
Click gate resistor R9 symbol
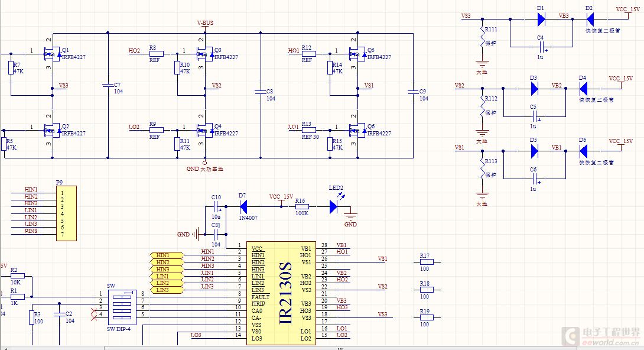tap(156, 130)
